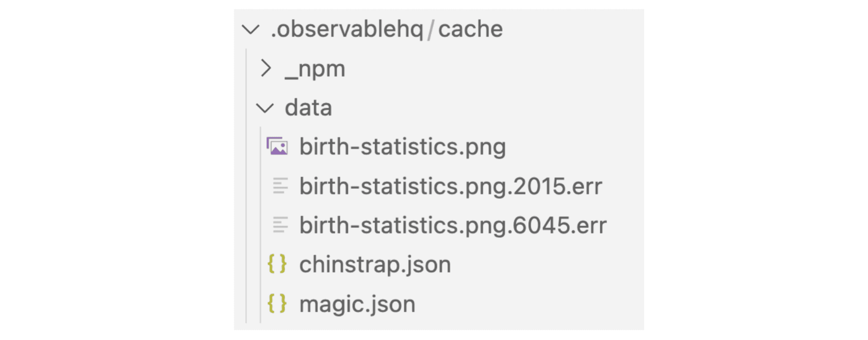868x340 pixels.
Task: Click the curly-braces icon for magic.json
Action: coord(277,303)
